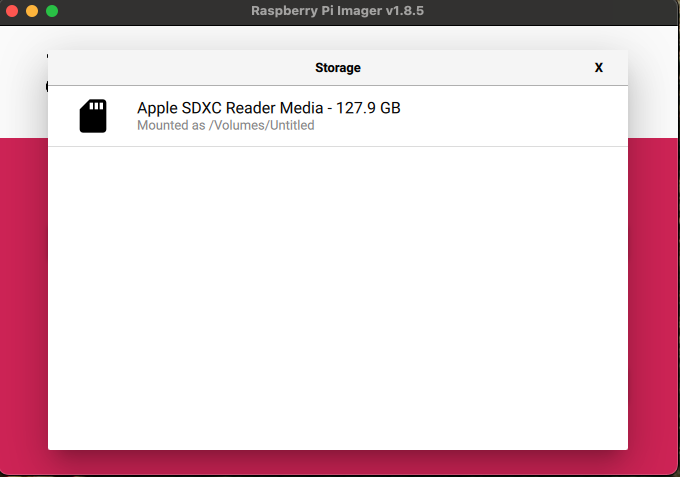Click the Storage dialog title

[x=338, y=68]
